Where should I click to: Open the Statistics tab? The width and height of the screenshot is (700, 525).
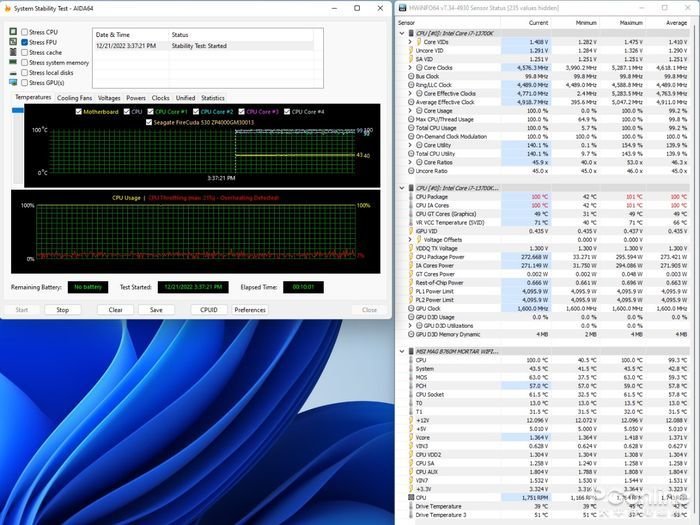point(213,98)
